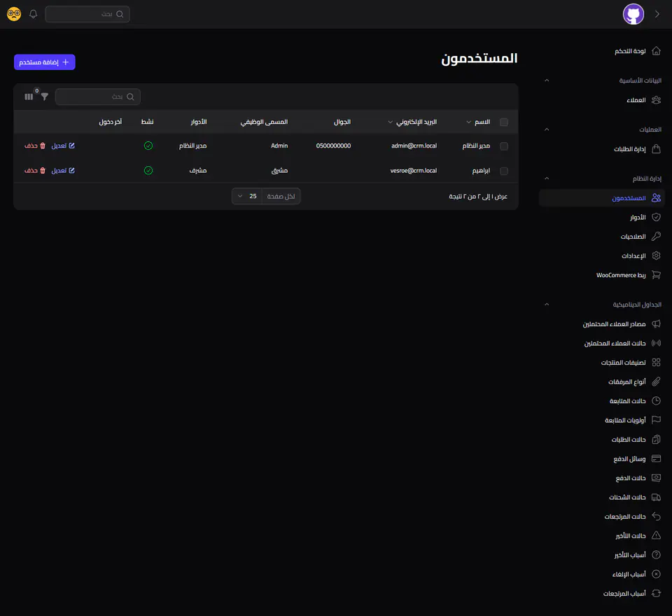Viewport: 672px width, 616px height.
Task: Focus the global search field in the top bar
Action: (87, 14)
